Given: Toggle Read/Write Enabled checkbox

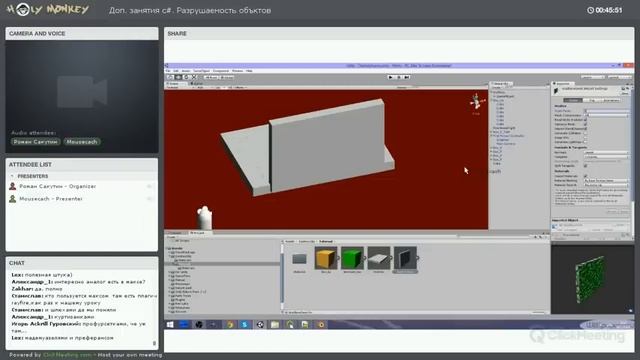Looking at the screenshot, I should (586, 120).
